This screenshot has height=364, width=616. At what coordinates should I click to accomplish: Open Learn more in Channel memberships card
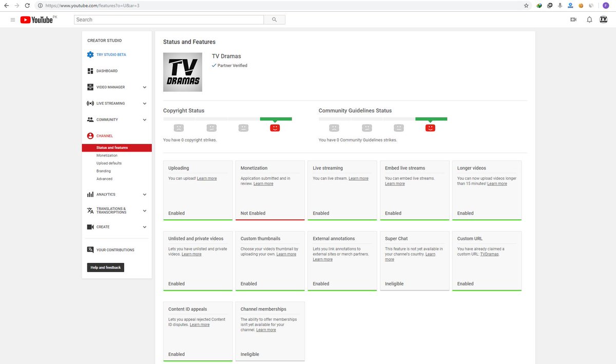click(266, 330)
